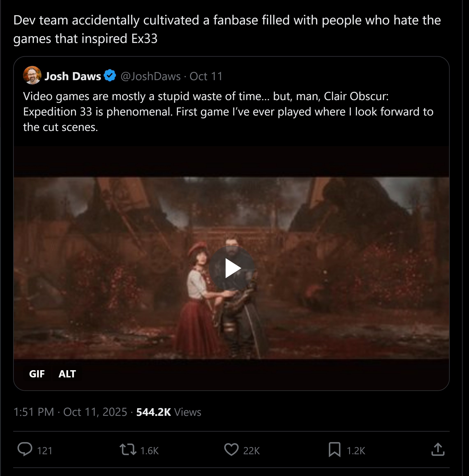The image size is (469, 476).
Task: Play the embedded GIF
Action: pyautogui.click(x=231, y=268)
